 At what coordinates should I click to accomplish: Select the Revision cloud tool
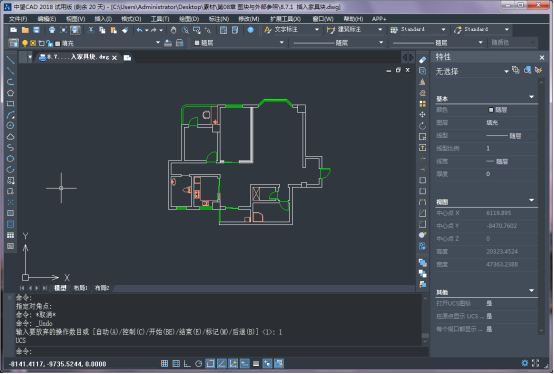[10, 137]
